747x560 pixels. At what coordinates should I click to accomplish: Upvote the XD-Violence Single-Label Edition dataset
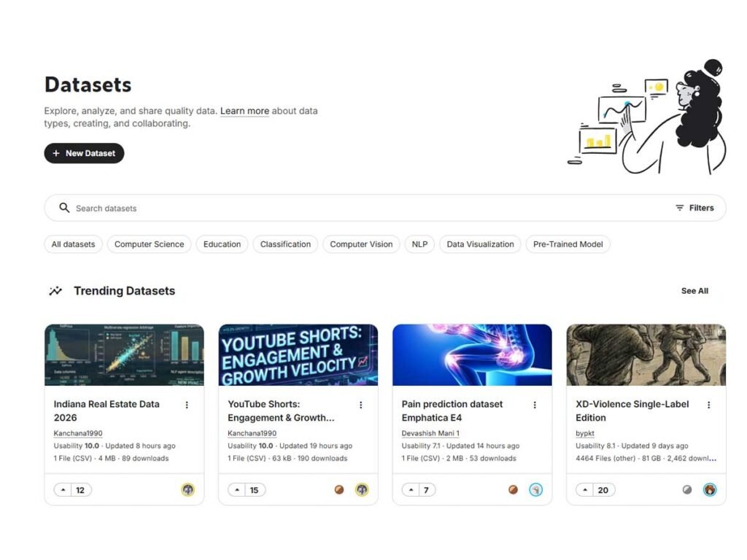585,490
